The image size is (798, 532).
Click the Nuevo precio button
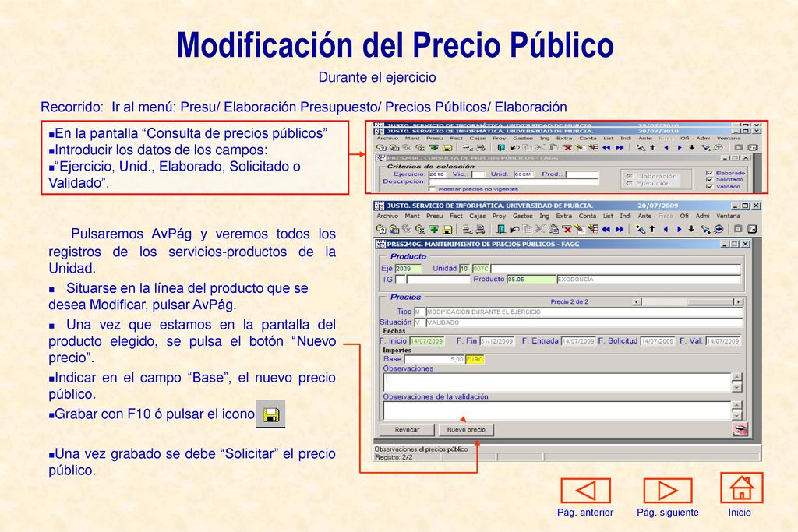(x=466, y=430)
